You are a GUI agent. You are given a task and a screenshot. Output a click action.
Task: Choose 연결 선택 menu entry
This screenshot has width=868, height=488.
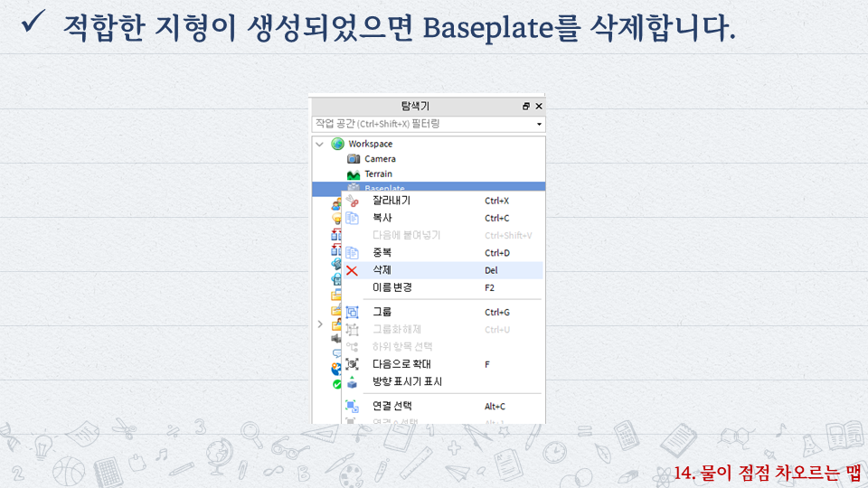pyautogui.click(x=442, y=406)
